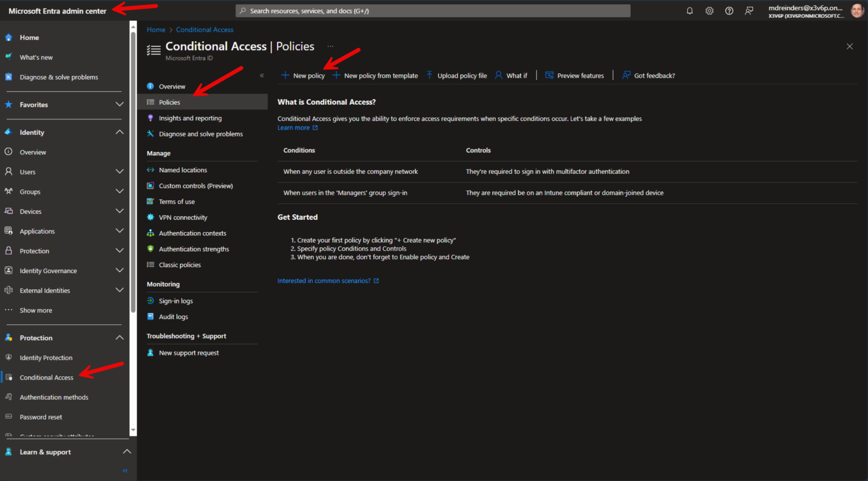Image resolution: width=868 pixels, height=481 pixels.
Task: Open the Learn more link
Action: tap(294, 127)
